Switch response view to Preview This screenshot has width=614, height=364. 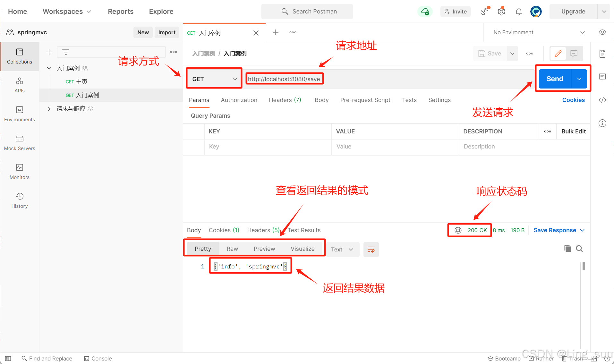264,249
